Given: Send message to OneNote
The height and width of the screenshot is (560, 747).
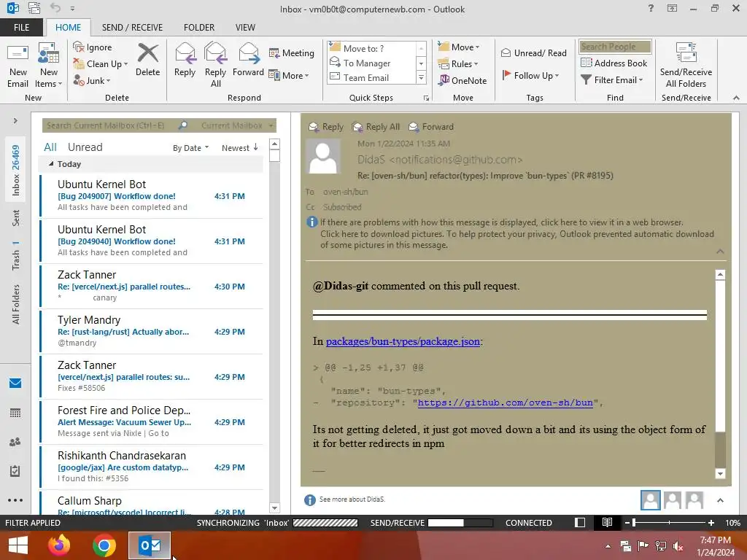Looking at the screenshot, I should pos(462,80).
